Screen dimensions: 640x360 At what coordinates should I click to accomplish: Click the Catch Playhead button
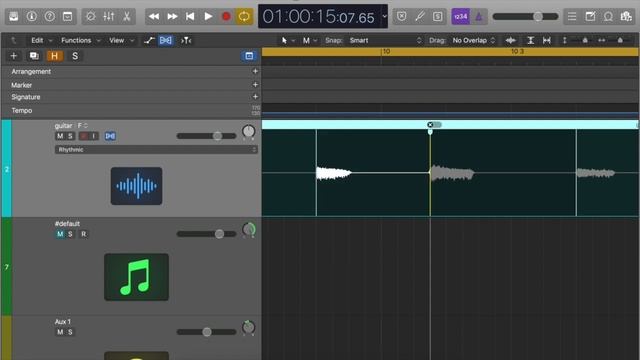186,40
